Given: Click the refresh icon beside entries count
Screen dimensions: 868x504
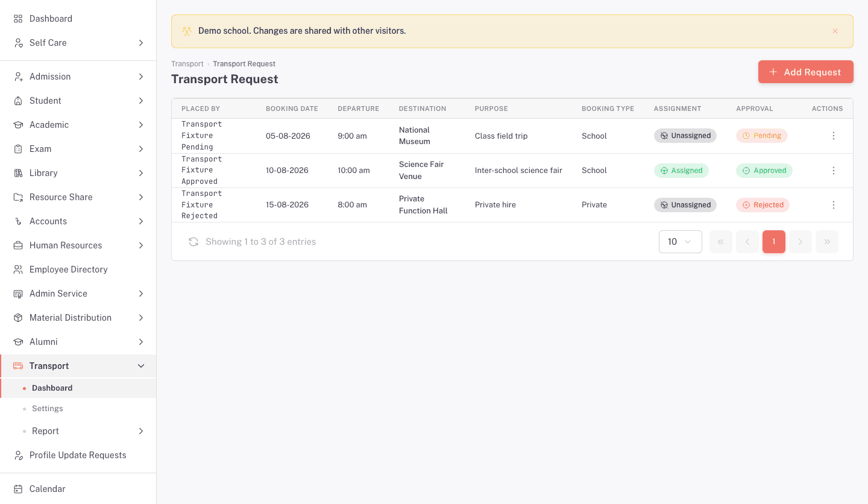Looking at the screenshot, I should pos(193,242).
